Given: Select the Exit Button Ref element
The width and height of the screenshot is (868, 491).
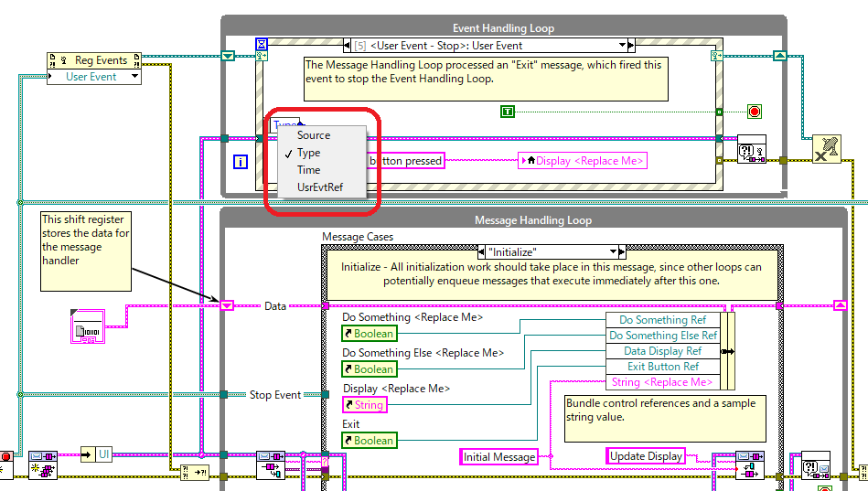Looking at the screenshot, I should 662,367.
